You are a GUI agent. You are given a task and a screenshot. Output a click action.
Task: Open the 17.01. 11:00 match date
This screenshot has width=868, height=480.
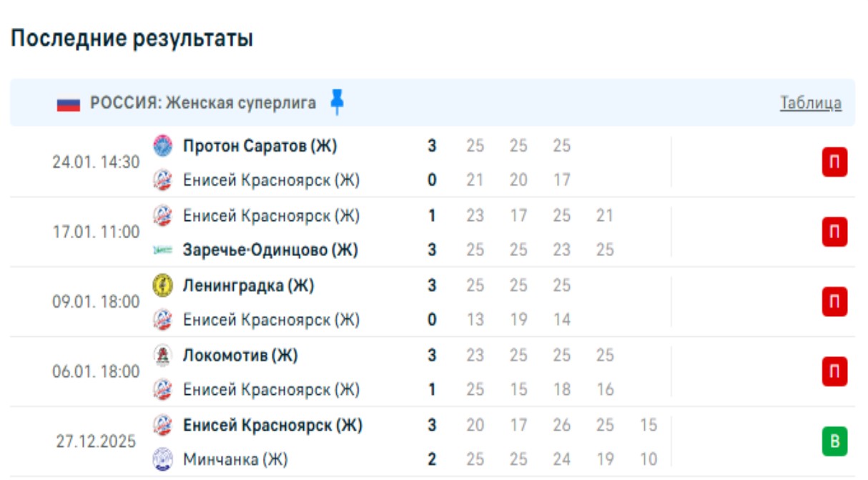96,232
